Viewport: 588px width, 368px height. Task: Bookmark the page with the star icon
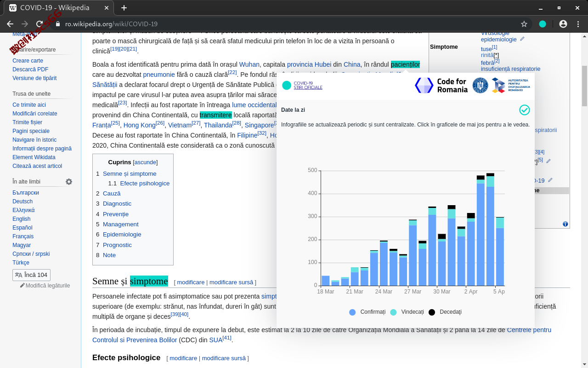pyautogui.click(x=524, y=24)
